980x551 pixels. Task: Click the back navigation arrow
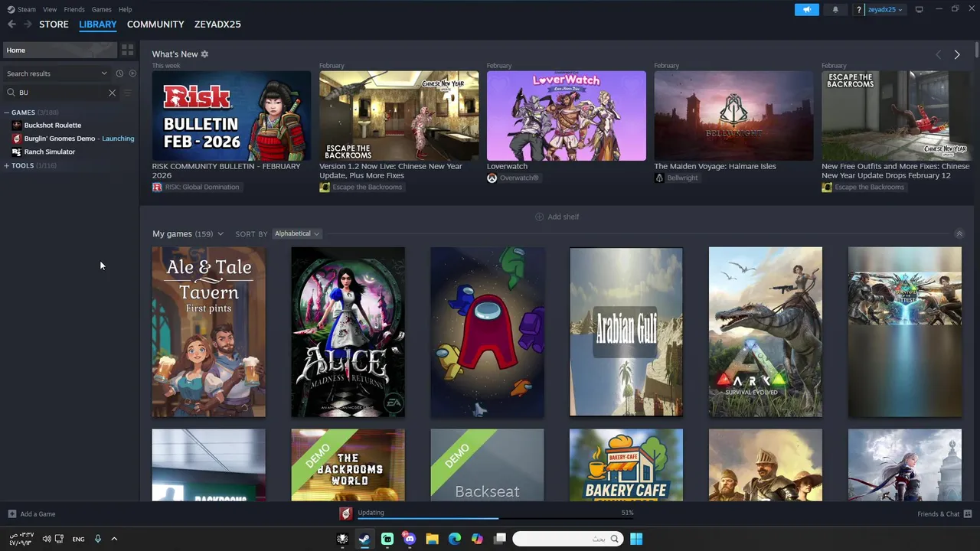[11, 24]
